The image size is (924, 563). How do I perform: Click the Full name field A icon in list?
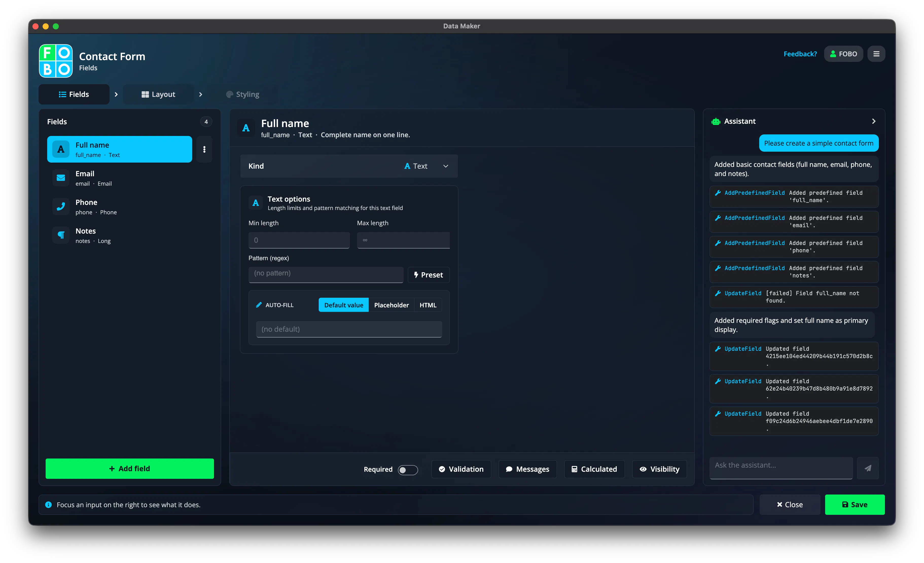click(61, 149)
